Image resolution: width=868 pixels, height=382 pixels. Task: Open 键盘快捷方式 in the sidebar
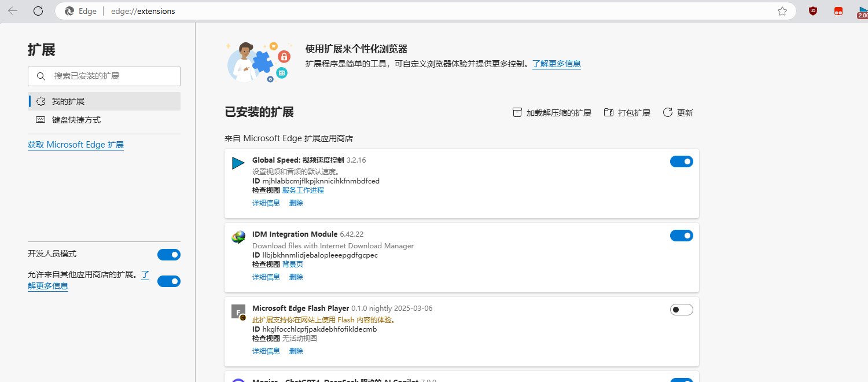(104, 120)
